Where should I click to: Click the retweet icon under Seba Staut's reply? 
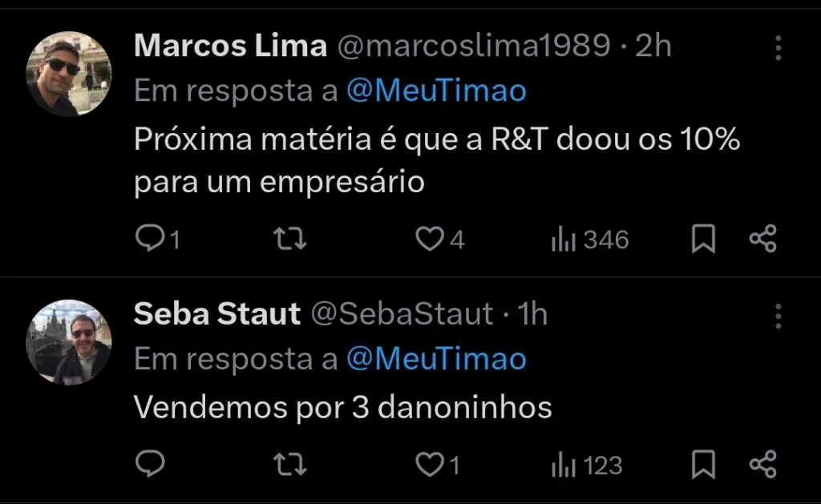289,463
